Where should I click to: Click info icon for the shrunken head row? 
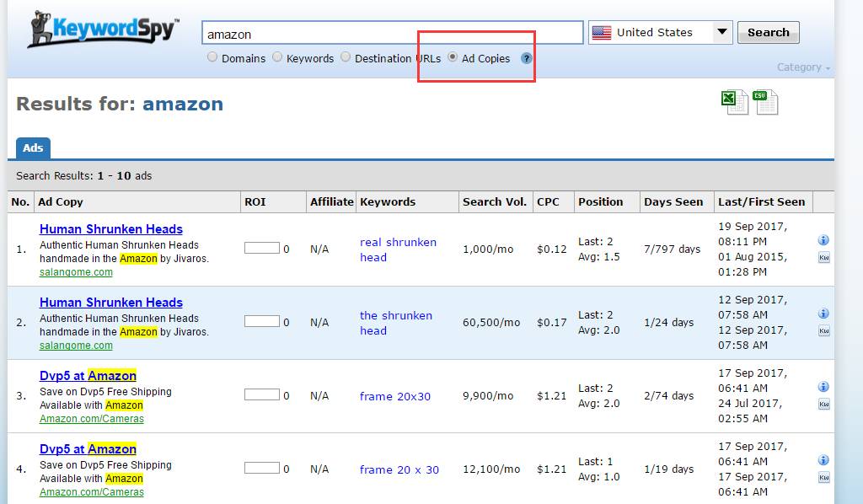[823, 314]
